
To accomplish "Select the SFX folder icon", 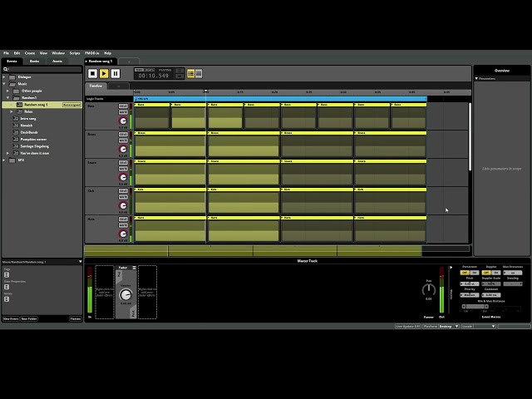I will point(12,160).
